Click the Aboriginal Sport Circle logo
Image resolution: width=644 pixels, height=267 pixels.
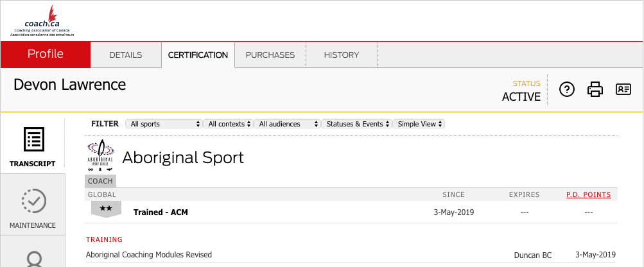tap(101, 156)
